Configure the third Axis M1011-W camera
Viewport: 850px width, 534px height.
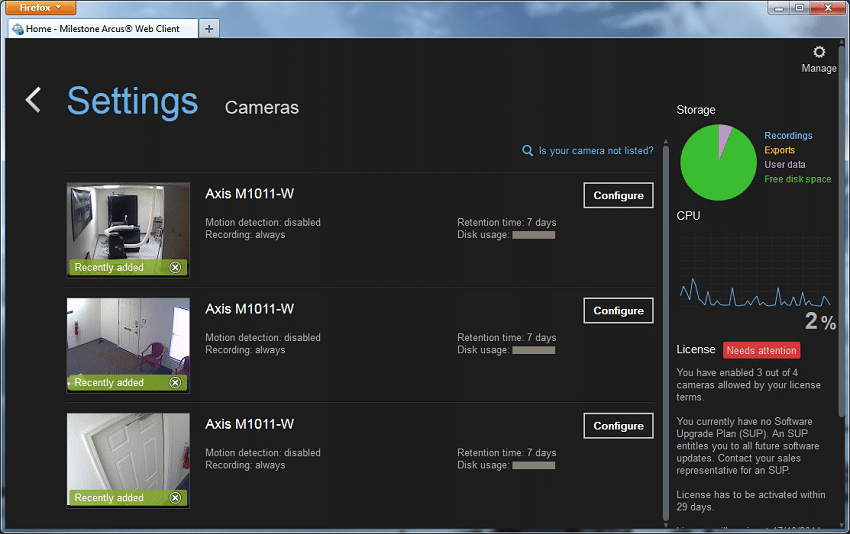[x=619, y=426]
